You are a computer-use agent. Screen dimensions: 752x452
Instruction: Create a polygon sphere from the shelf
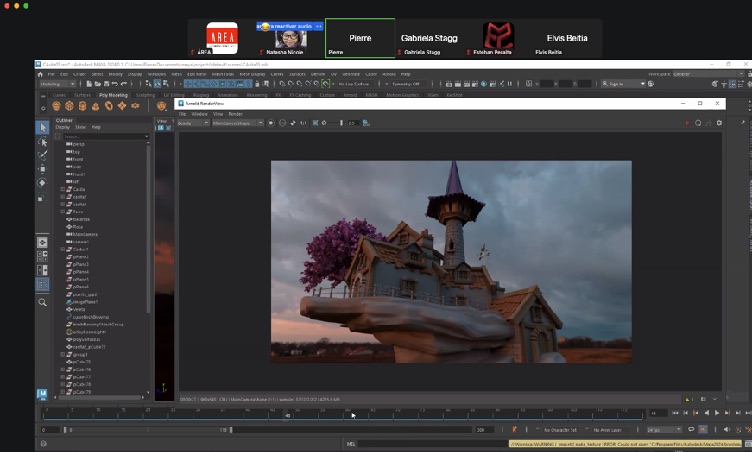[x=56, y=106]
